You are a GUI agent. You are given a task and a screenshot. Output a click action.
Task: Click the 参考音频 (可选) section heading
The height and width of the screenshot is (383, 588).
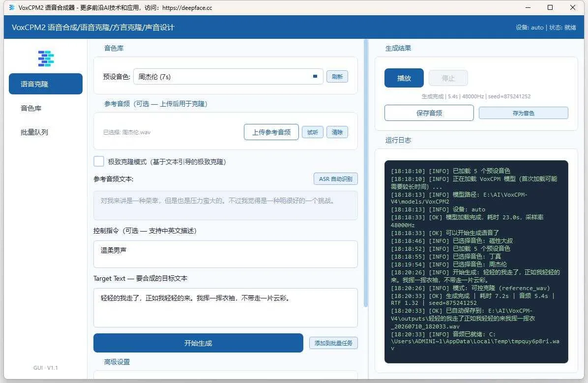pos(156,104)
